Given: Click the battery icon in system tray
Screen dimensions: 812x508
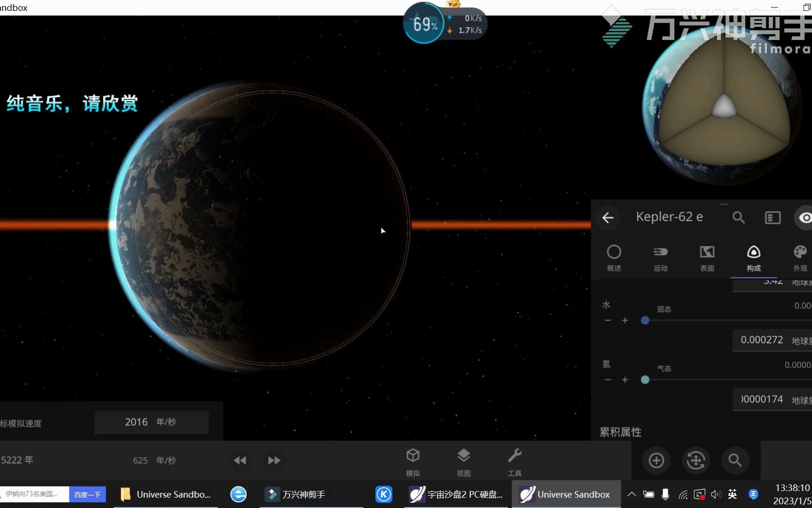Looking at the screenshot, I should [x=648, y=494].
